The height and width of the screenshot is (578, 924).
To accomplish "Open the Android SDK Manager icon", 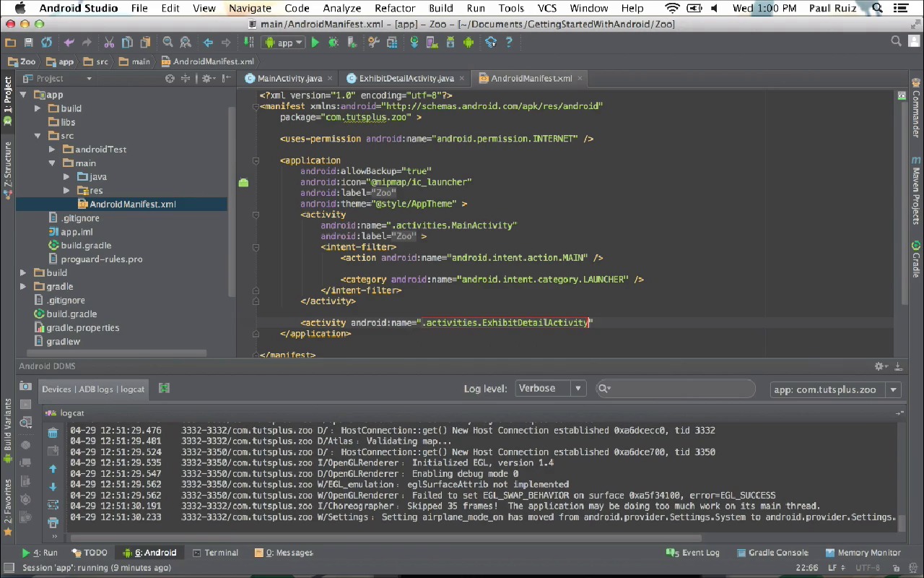I will pos(450,43).
